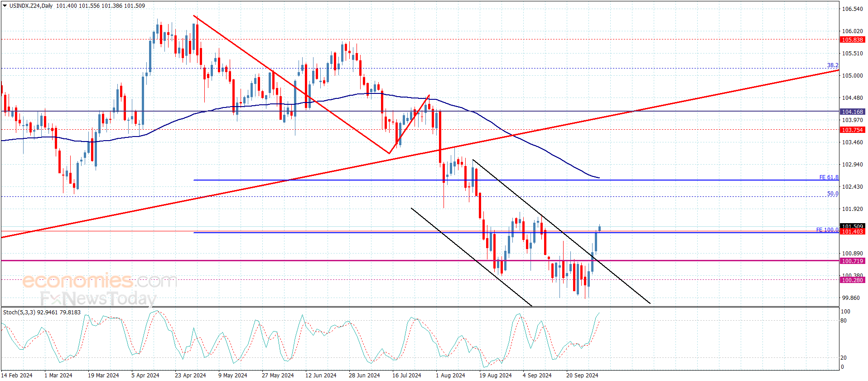Click the 80 level on stochastic scale
868x381 pixels.
click(844, 321)
